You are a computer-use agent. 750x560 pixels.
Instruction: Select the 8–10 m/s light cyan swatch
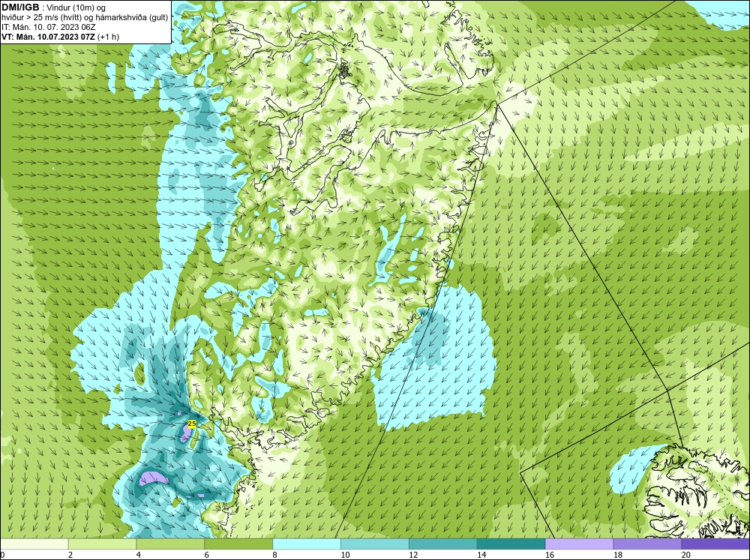click(x=307, y=544)
